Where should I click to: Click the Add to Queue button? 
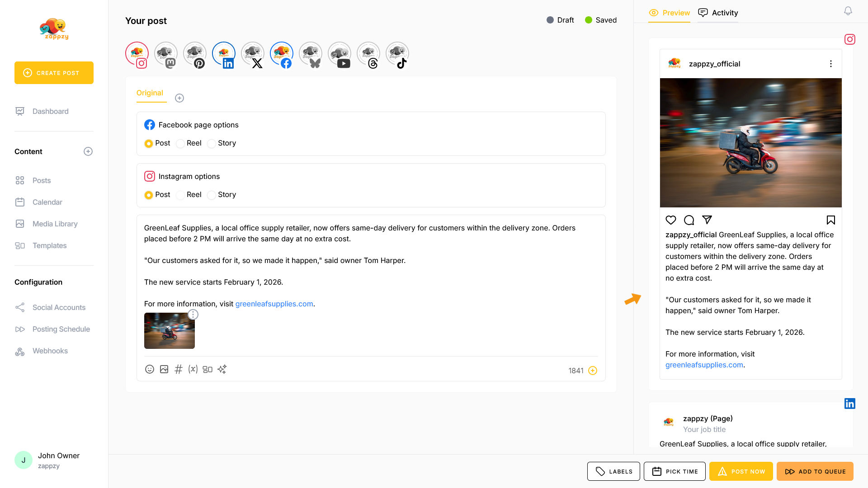pos(815,471)
